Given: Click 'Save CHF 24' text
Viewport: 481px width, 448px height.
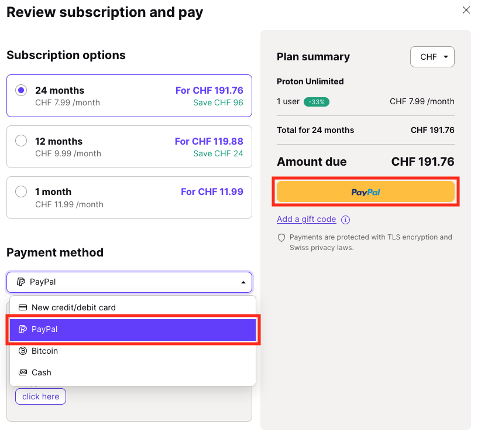Looking at the screenshot, I should click(x=218, y=153).
